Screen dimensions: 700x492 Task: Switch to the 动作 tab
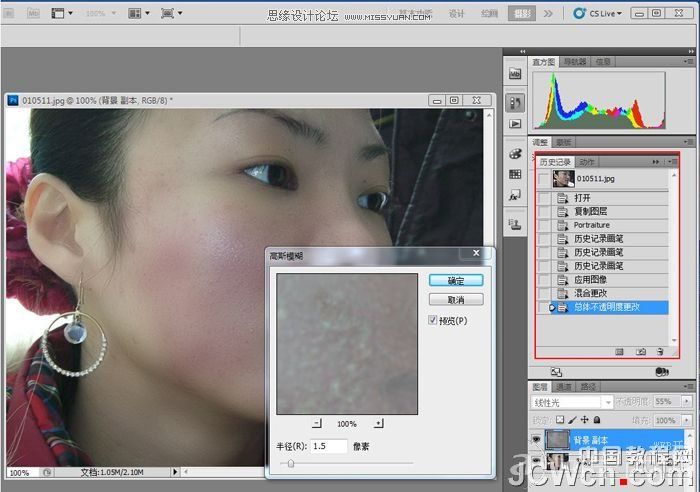(587, 162)
